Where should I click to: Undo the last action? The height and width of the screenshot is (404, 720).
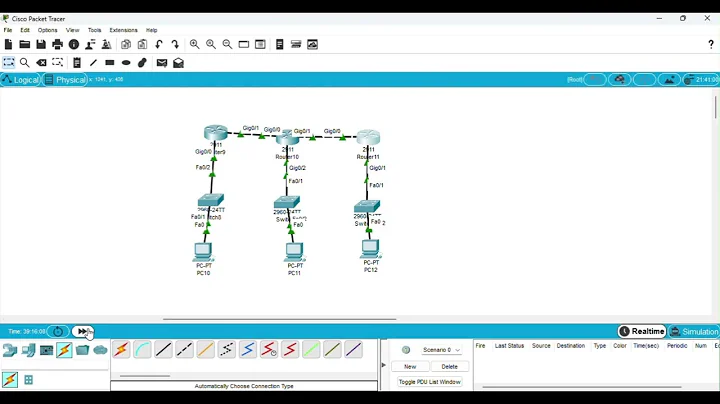(159, 45)
